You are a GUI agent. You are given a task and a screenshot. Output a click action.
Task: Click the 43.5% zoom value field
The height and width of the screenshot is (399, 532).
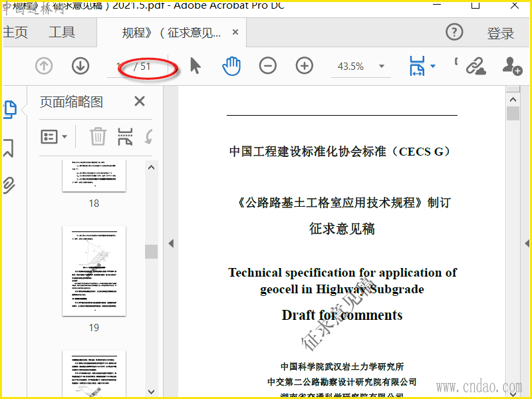pyautogui.click(x=350, y=66)
